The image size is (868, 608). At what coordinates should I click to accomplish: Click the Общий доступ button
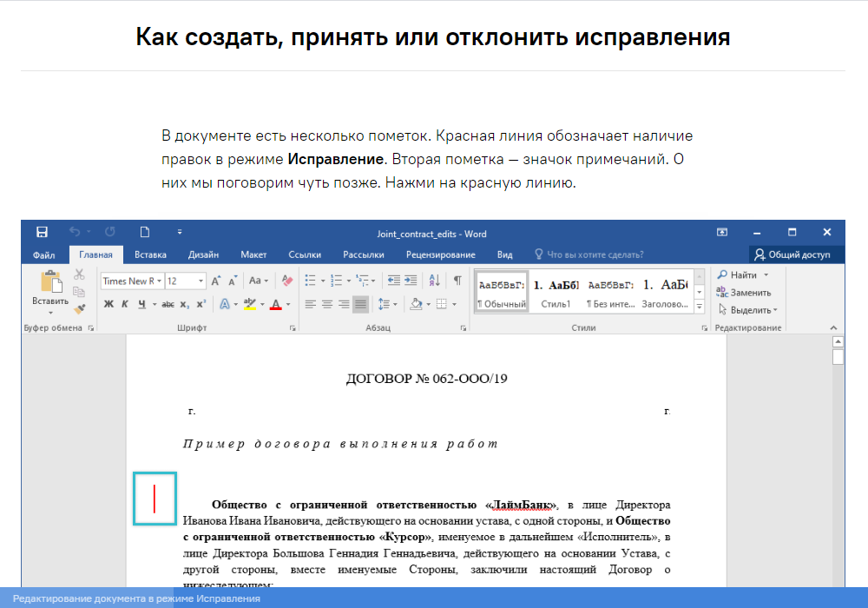tap(792, 254)
